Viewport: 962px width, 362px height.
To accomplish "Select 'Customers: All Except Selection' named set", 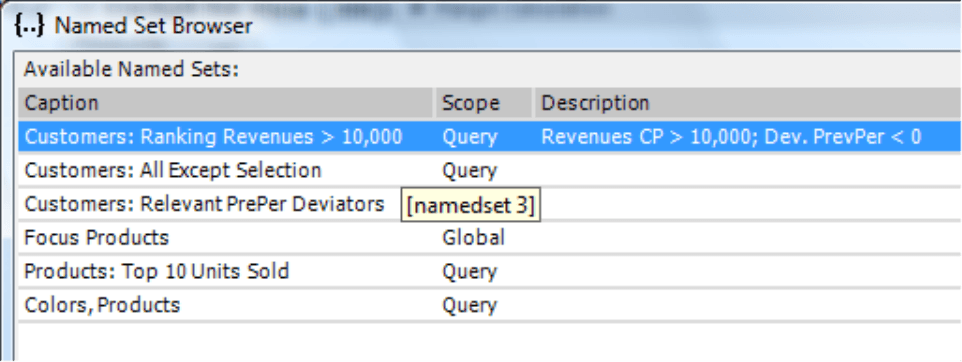I will click(x=490, y=170).
